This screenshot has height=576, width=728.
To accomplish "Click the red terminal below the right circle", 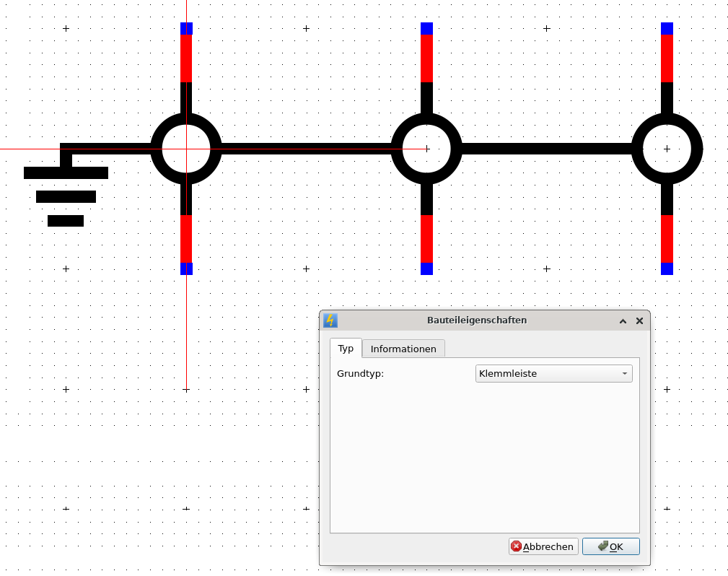I will 667,238.
